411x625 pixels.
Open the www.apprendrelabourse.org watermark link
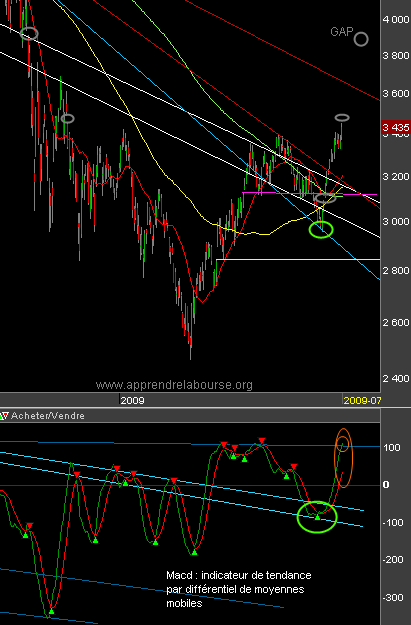click(x=174, y=385)
